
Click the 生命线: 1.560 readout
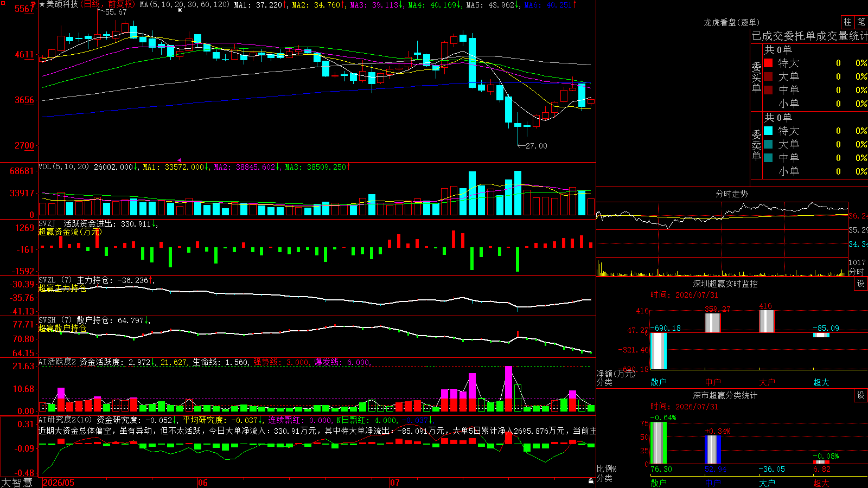pyautogui.click(x=221, y=362)
